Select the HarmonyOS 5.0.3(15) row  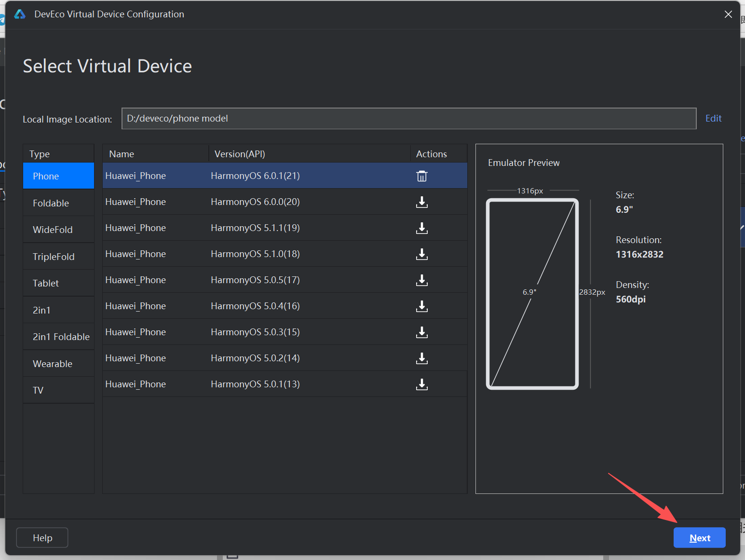click(x=285, y=332)
